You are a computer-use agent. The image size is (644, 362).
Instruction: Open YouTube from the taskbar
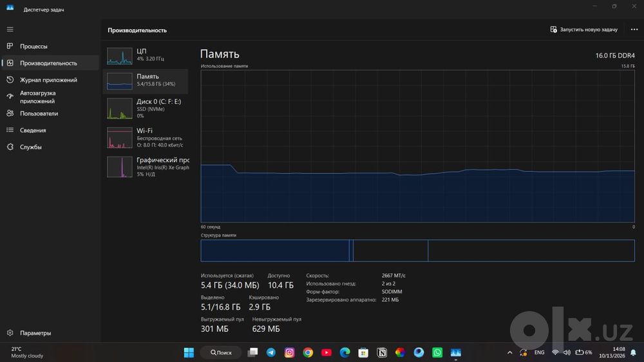(x=327, y=352)
